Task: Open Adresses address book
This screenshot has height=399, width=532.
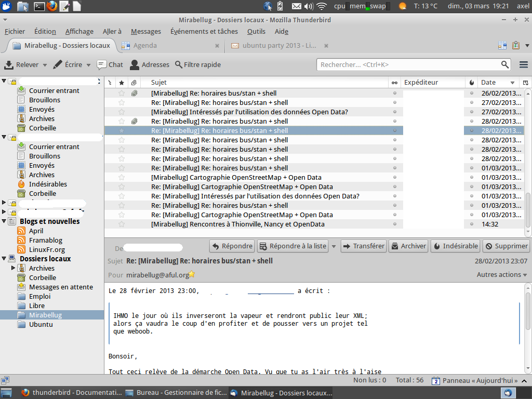Action: point(150,65)
